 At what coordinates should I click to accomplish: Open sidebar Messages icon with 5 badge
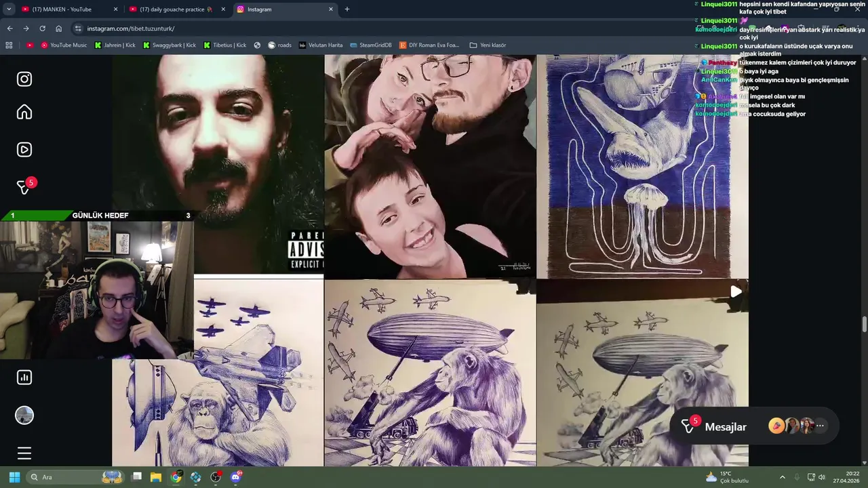[25, 186]
